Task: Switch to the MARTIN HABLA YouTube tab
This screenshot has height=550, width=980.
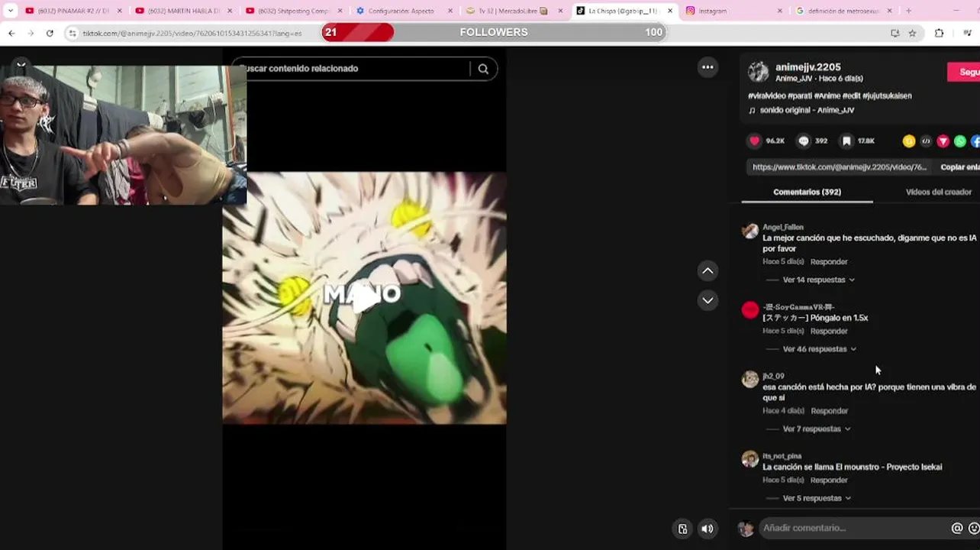Action: [182, 11]
